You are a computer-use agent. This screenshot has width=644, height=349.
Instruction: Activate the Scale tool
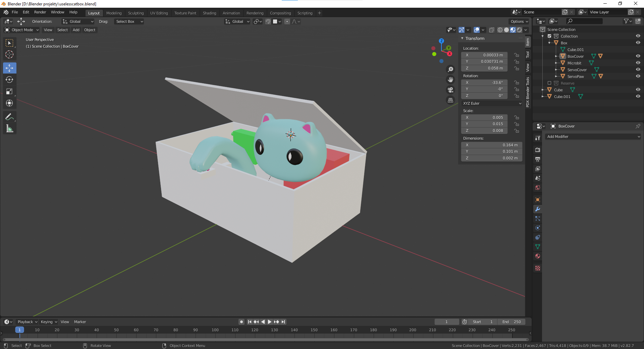9,91
